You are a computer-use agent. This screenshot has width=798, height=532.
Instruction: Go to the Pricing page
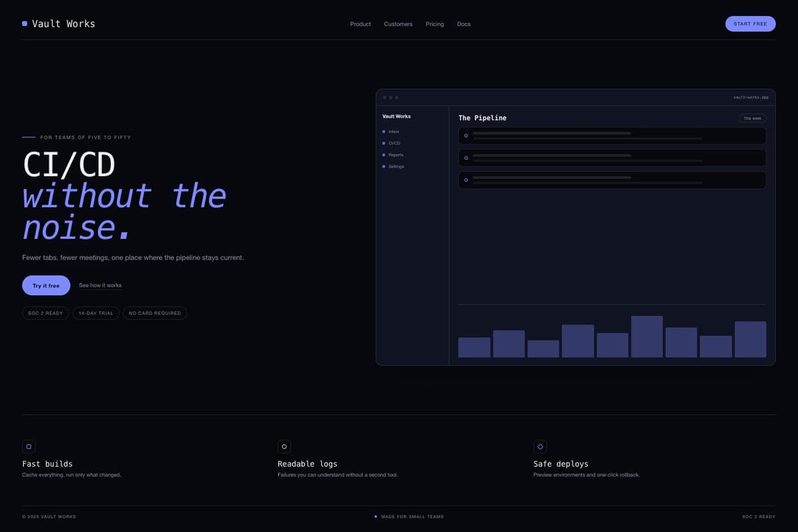coord(435,24)
